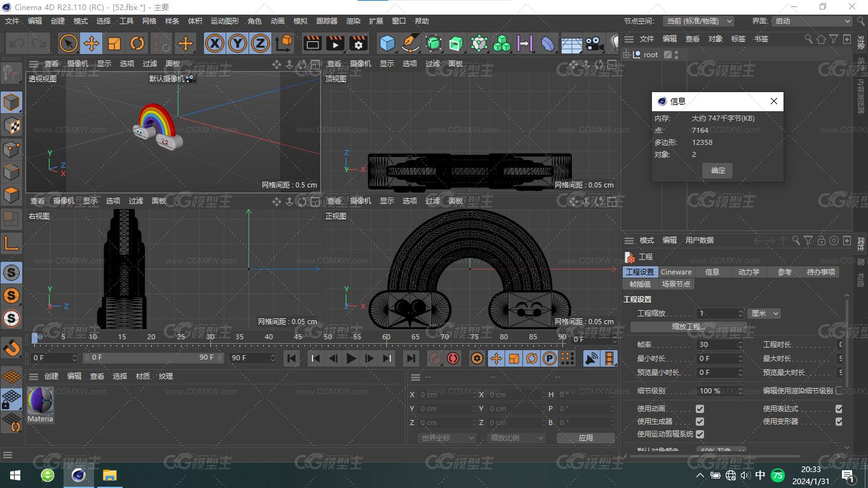Image resolution: width=868 pixels, height=488 pixels.
Task: Open the 文件 menu in main menu bar
Action: click(12, 21)
